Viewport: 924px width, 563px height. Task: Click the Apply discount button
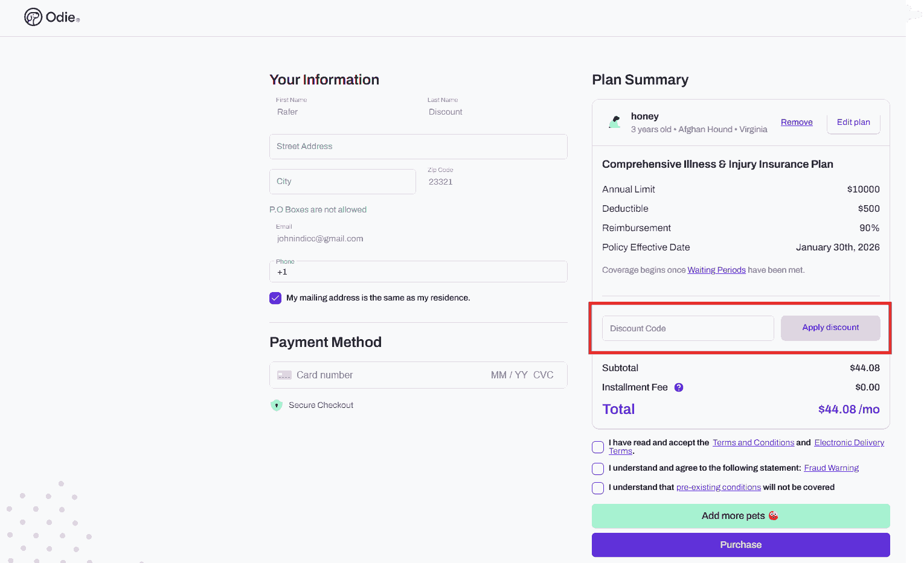tap(830, 328)
